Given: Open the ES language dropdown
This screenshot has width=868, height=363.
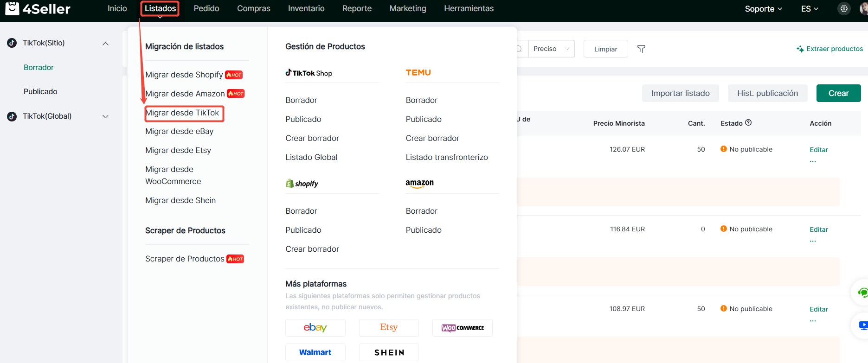Looking at the screenshot, I should pos(810,9).
